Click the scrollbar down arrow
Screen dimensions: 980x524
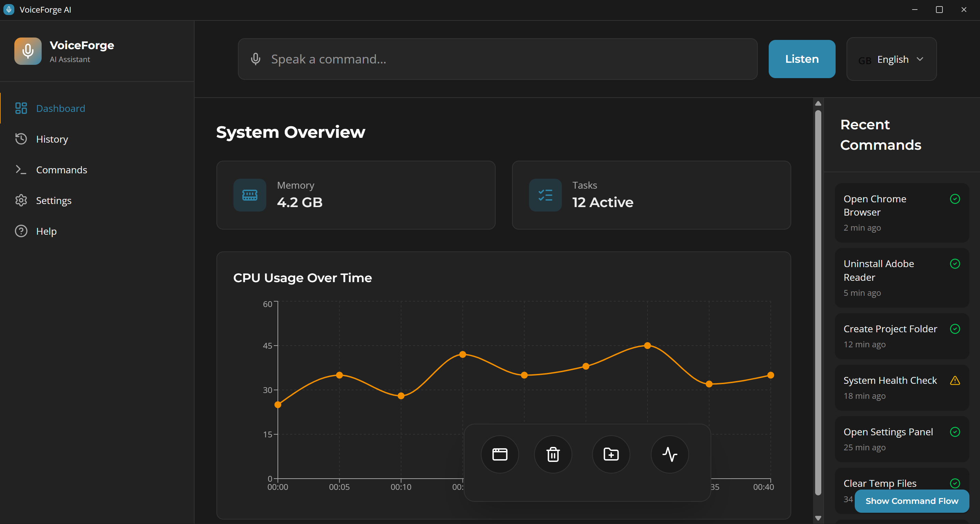pos(818,518)
